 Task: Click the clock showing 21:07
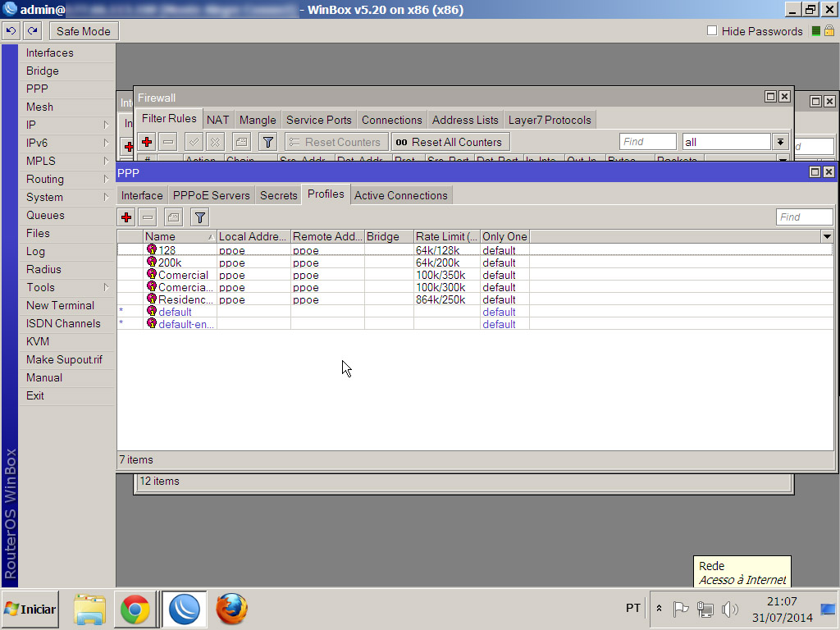click(782, 601)
